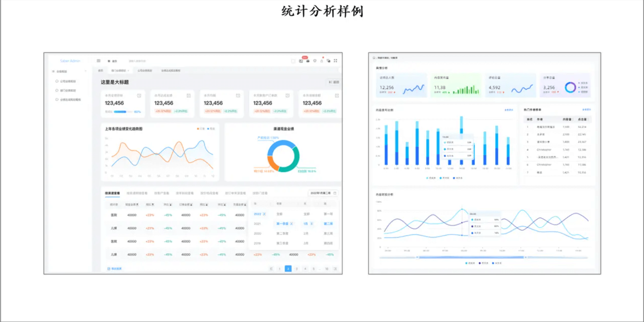
Task: Select second radio item in left sidebar
Action: click(x=57, y=90)
